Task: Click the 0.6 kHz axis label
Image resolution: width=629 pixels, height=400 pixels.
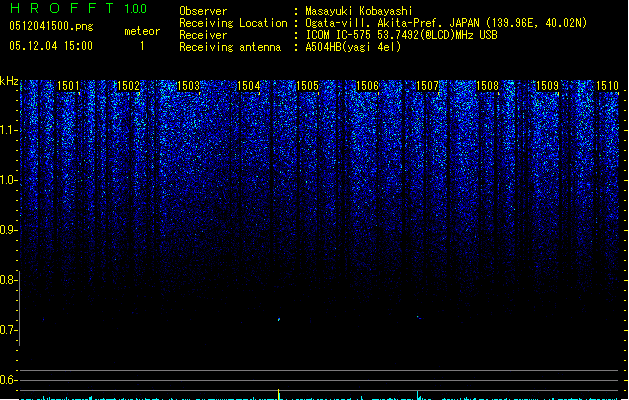Action: [x=8, y=380]
